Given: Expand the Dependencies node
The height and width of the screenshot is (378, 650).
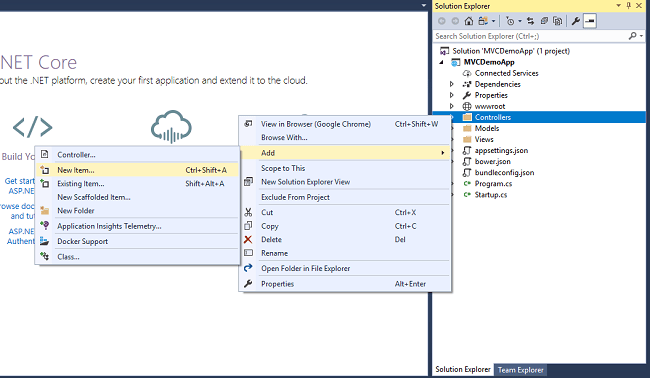Looking at the screenshot, I should tap(451, 84).
